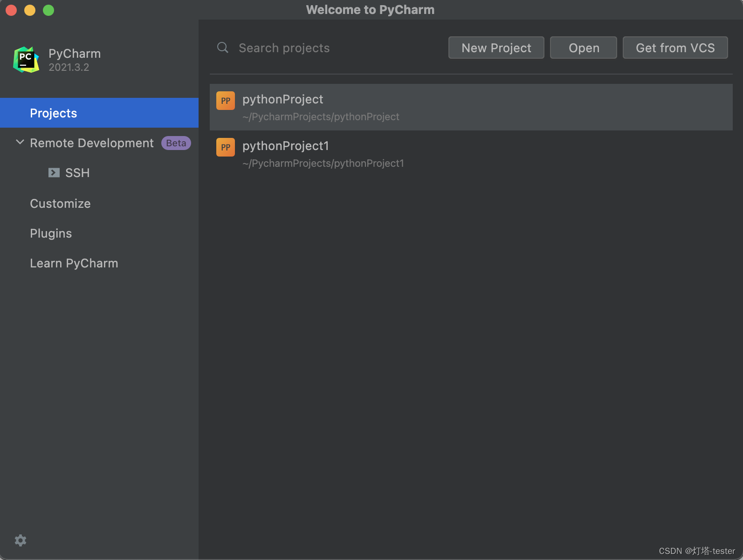
Task: Open the Customize section
Action: [60, 204]
